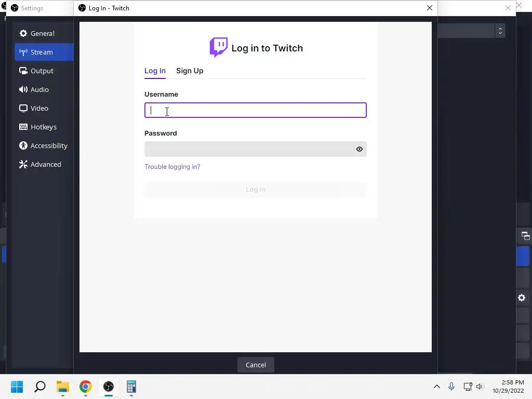The image size is (532, 399).
Task: Click the Twitch logo icon
Action: [219, 47]
